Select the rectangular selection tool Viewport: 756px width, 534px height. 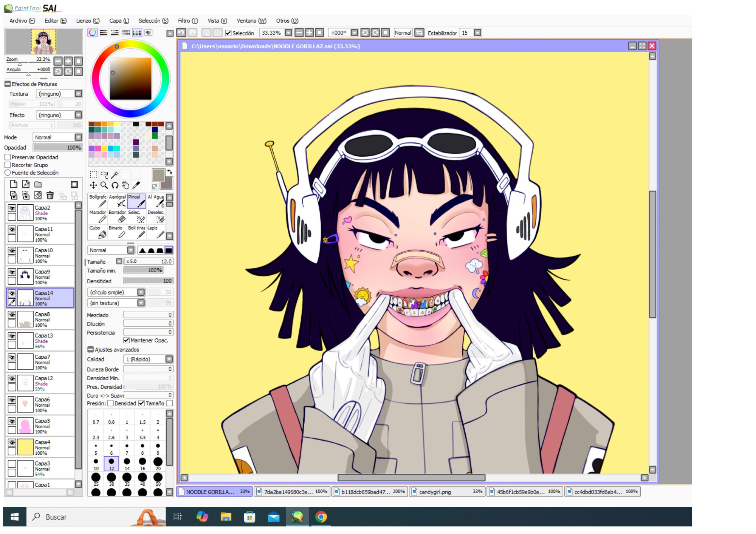point(93,174)
